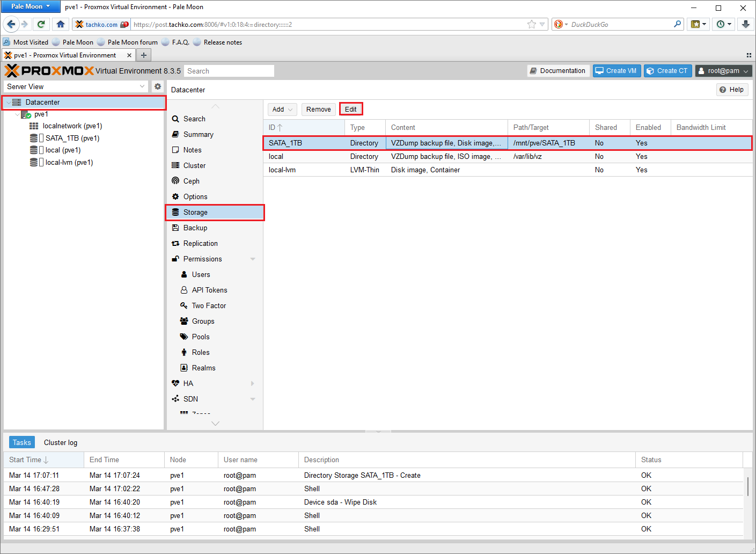Open the Notes section
Image resolution: width=756 pixels, height=554 pixels.
215,150
